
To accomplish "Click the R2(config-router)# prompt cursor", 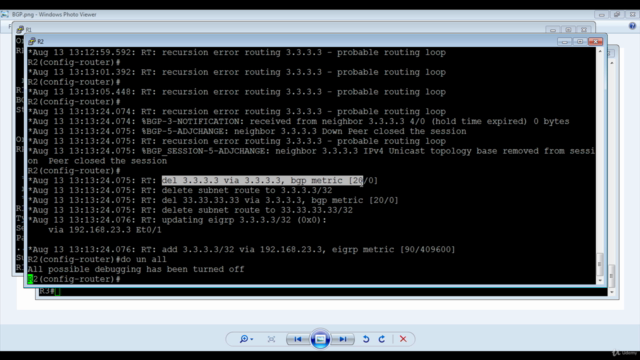I will pos(30,279).
